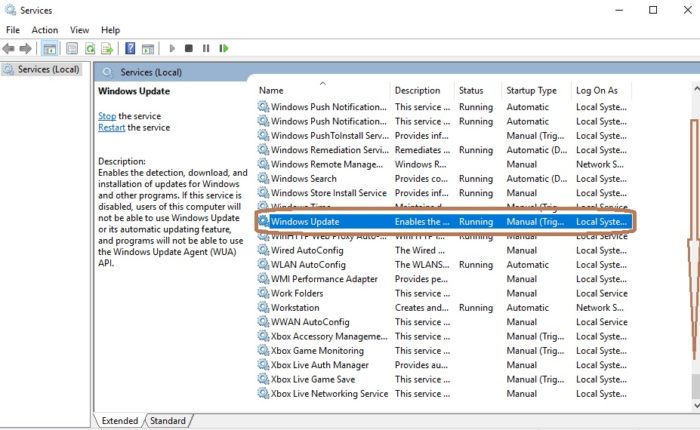Toggle the Show/Hide Console Tree icon
Screen dimensions: 700x430
point(49,48)
